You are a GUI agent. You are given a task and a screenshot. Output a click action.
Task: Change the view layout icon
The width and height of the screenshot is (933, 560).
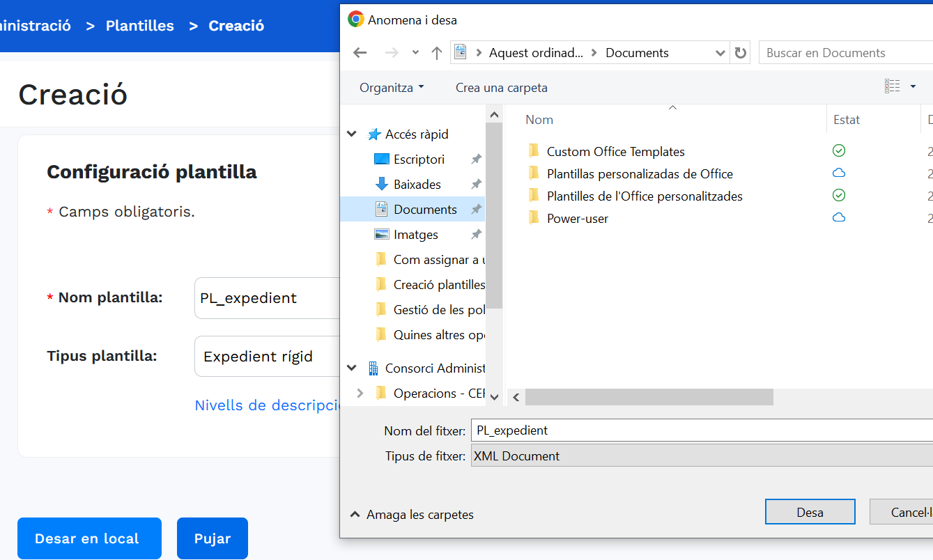point(893,86)
